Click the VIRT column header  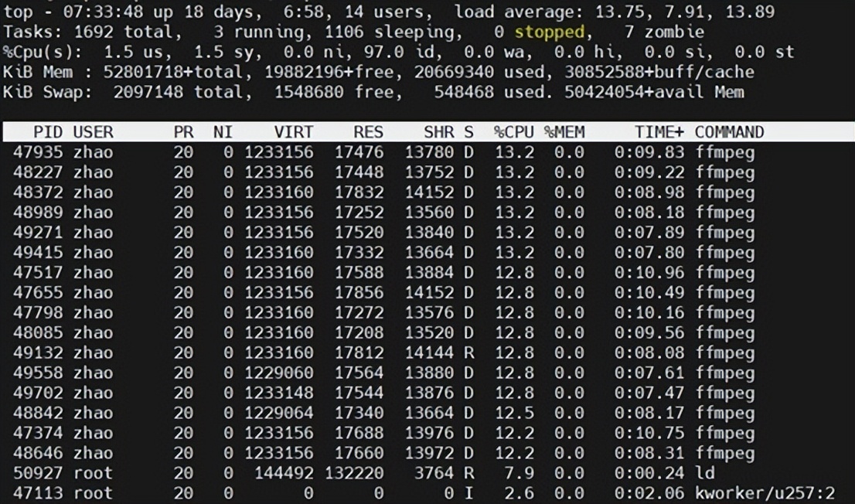[294, 132]
